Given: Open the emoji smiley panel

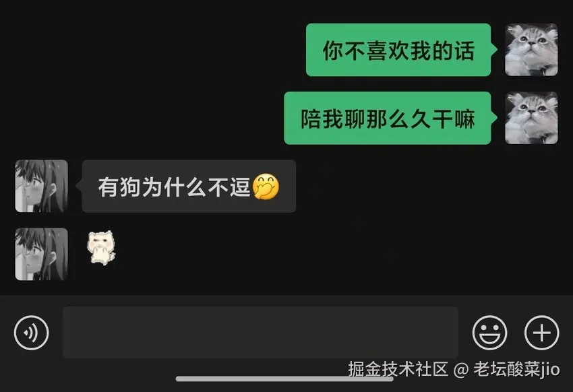Looking at the screenshot, I should tap(489, 333).
